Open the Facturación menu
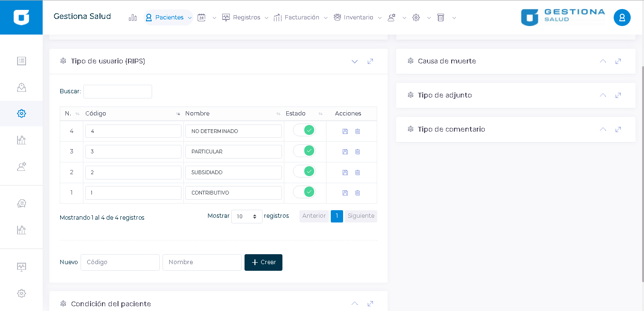Viewport: 644px width, 311px height. pos(301,18)
